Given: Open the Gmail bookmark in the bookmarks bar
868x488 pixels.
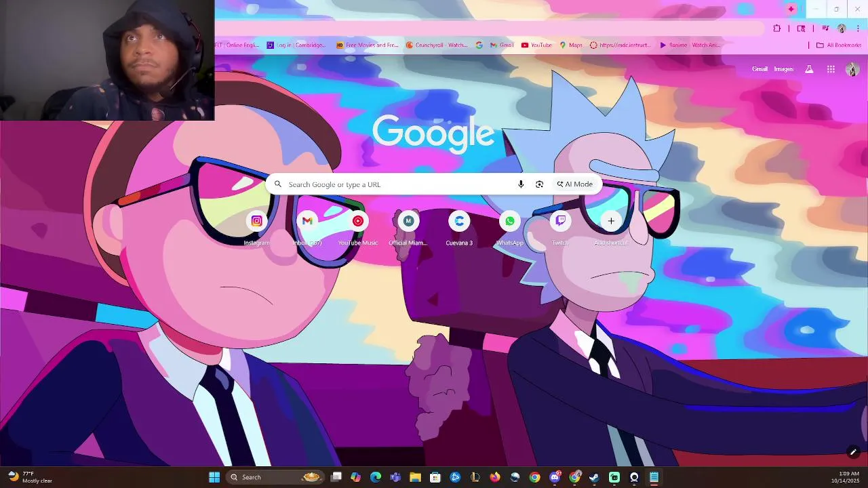Looking at the screenshot, I should point(501,45).
